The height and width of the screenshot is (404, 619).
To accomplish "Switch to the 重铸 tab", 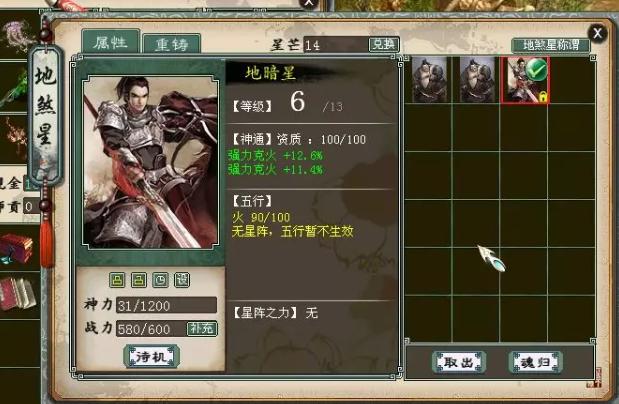I will click(x=172, y=44).
